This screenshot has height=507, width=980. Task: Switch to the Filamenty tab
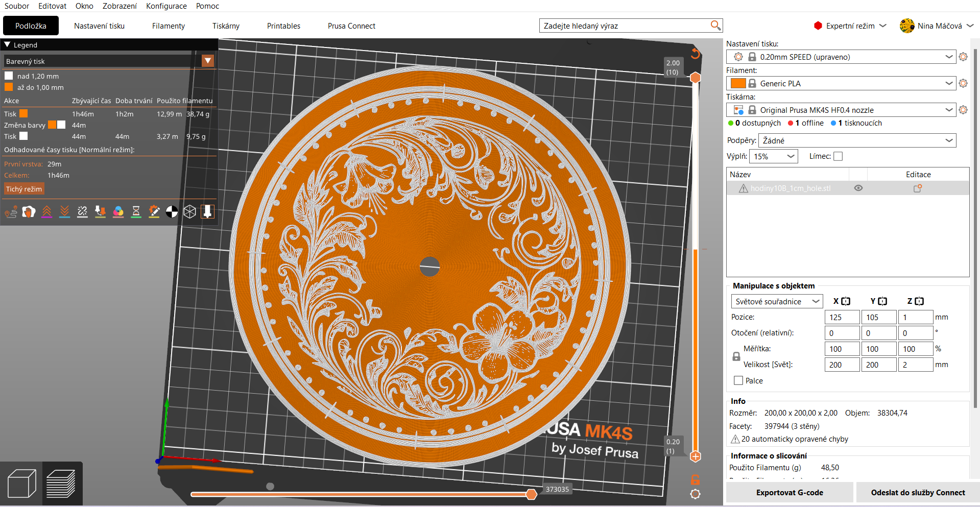pos(169,26)
